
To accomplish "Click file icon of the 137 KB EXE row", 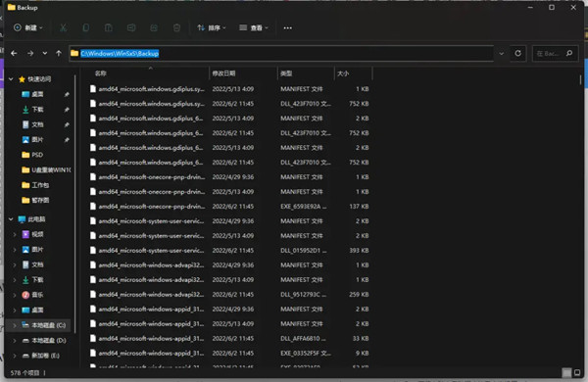I will click(93, 207).
